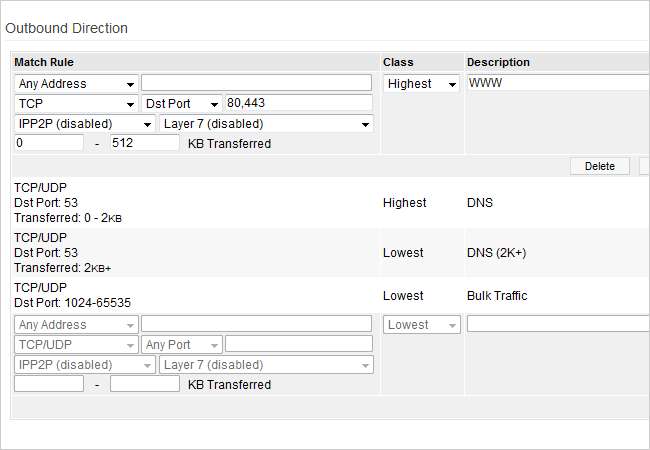The width and height of the screenshot is (650, 450).
Task: Change the Highest class dropdown
Action: 422,84
